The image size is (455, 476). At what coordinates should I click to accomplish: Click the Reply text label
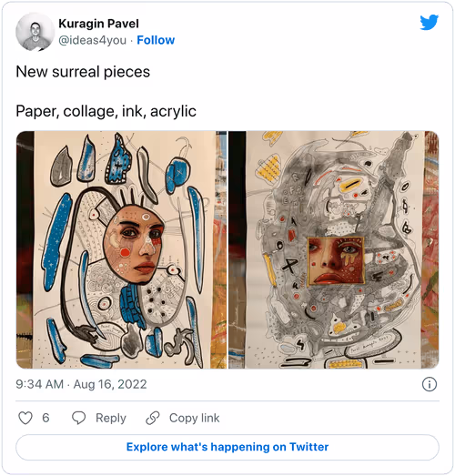point(111,418)
